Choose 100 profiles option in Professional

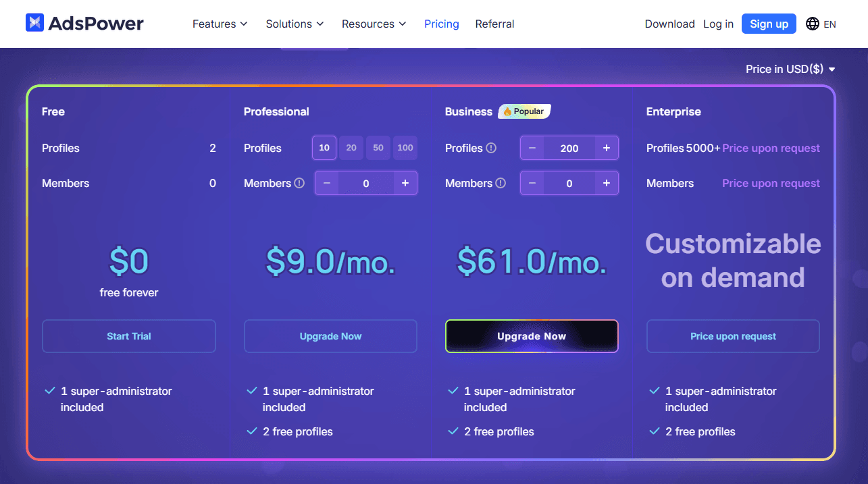[x=405, y=148]
